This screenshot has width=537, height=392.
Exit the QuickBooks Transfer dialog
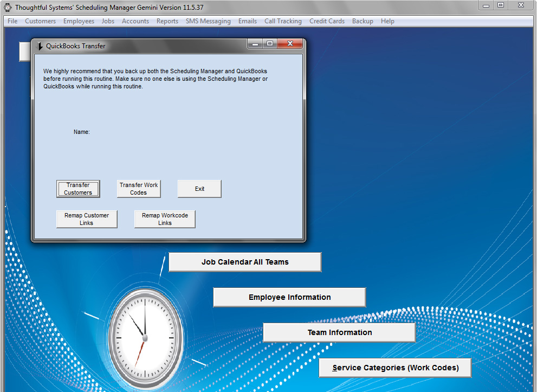199,189
